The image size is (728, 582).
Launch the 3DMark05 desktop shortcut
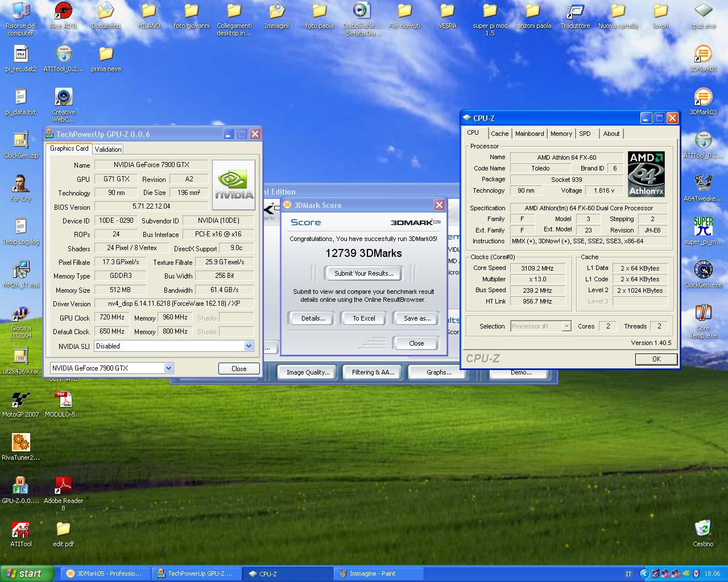coord(703,59)
